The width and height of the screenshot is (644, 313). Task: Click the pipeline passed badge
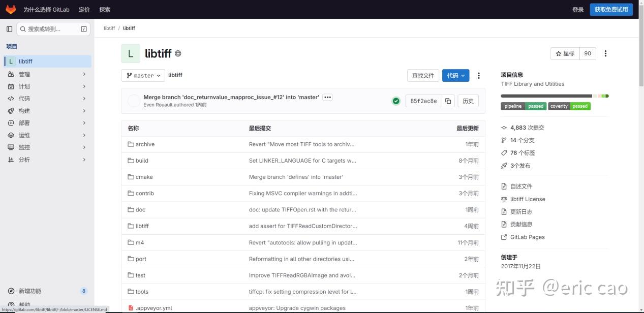point(524,106)
